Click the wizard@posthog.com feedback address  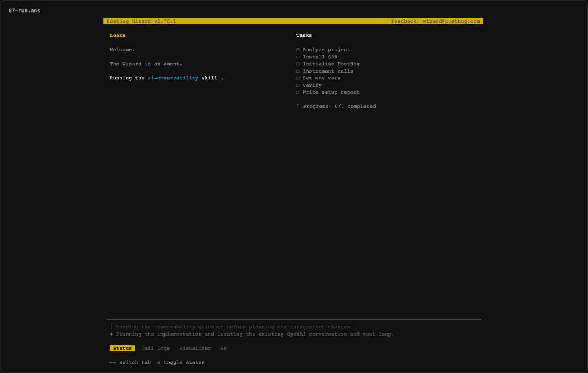tap(451, 21)
